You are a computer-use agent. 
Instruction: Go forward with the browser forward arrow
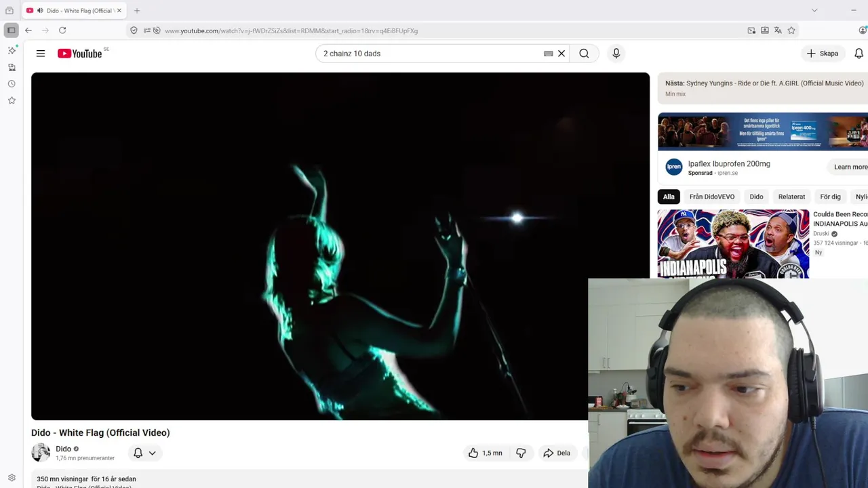tap(45, 30)
